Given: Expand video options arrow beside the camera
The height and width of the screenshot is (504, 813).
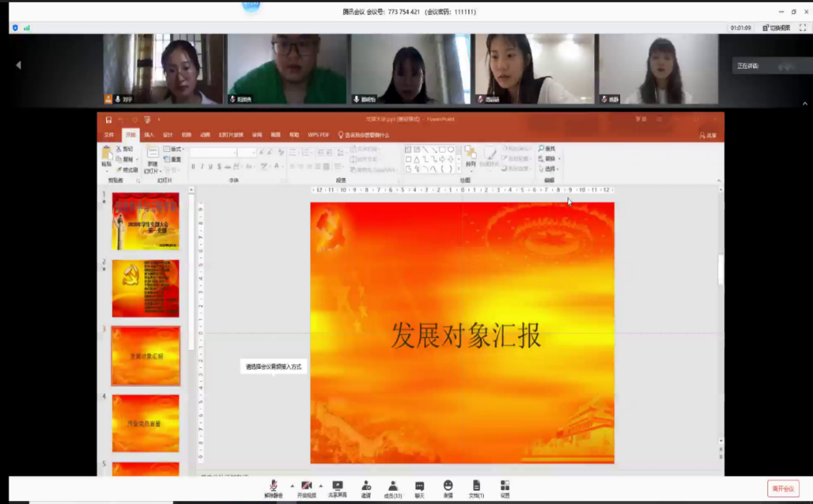Looking at the screenshot, I should click(x=321, y=485).
